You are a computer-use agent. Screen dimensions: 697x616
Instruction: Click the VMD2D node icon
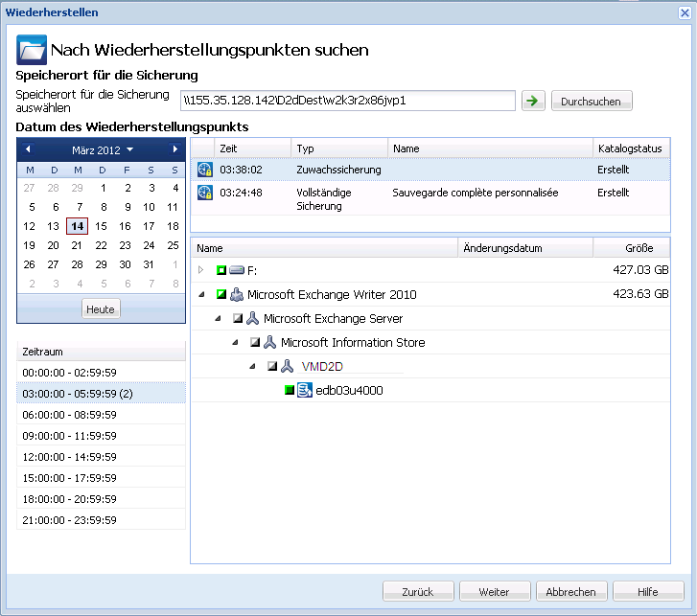click(x=287, y=366)
